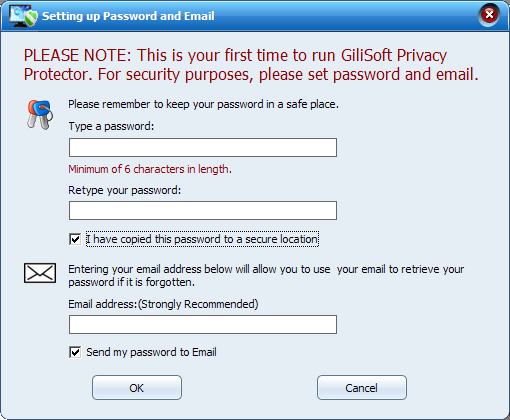Click the envelope icon beside email section
The width and height of the screenshot is (510, 420).
(x=40, y=273)
